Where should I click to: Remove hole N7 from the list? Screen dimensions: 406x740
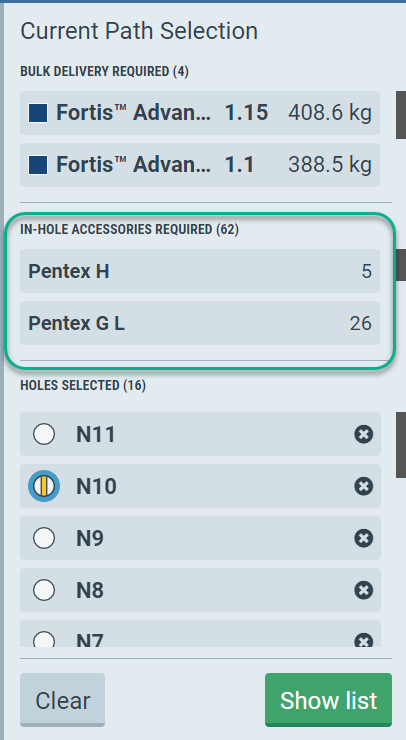click(364, 640)
